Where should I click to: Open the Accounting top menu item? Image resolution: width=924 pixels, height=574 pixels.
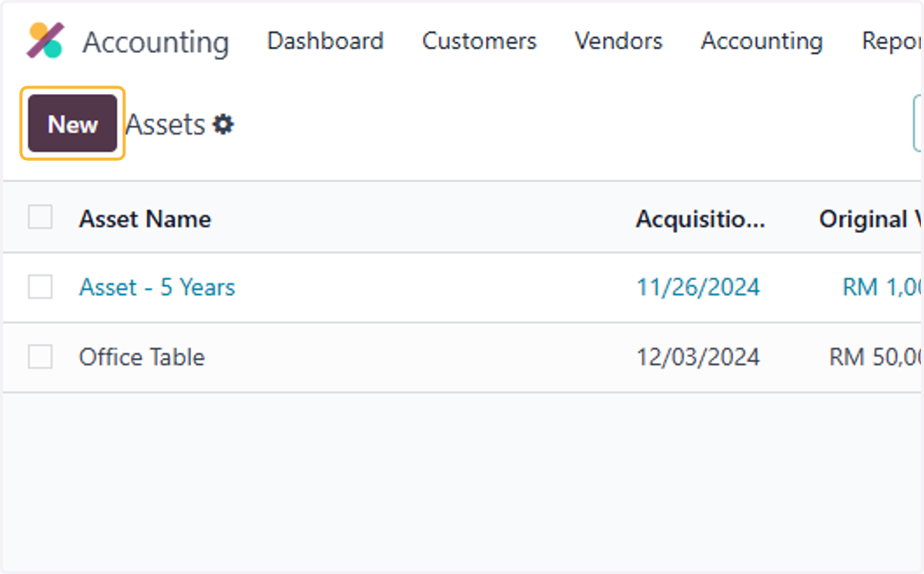click(762, 41)
